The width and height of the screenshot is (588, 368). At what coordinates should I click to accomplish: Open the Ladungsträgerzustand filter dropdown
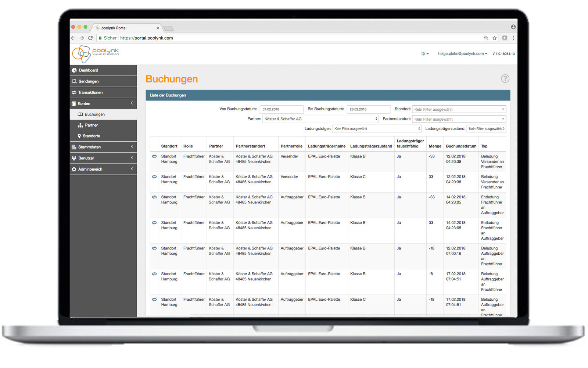(486, 129)
